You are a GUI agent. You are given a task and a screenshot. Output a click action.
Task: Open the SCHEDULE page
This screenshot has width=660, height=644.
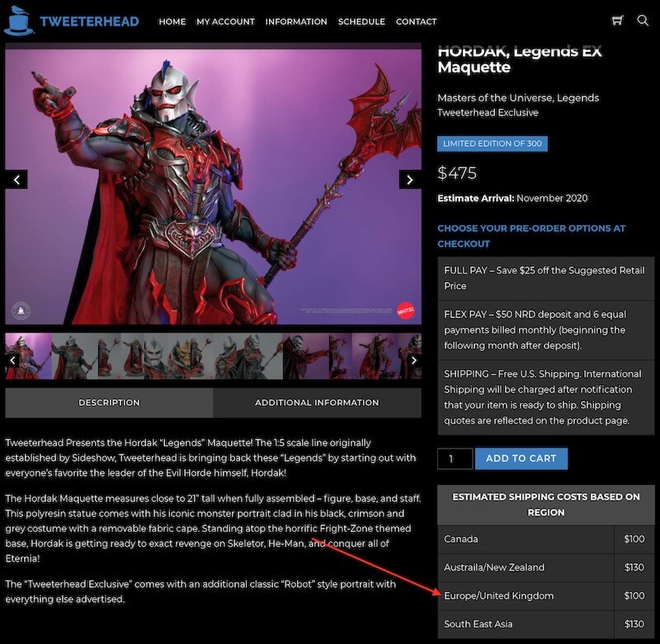tap(361, 21)
